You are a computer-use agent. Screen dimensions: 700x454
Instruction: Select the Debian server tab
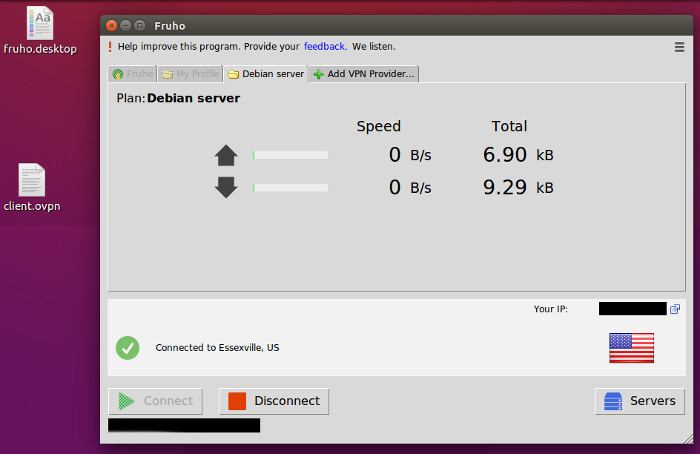[266, 74]
